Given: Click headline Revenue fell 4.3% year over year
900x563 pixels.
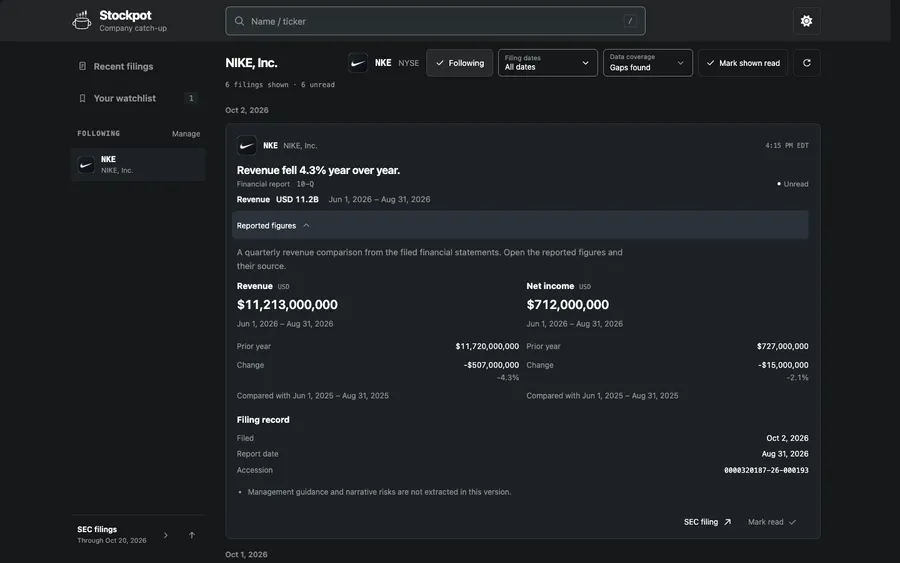Looking at the screenshot, I should (x=318, y=170).
